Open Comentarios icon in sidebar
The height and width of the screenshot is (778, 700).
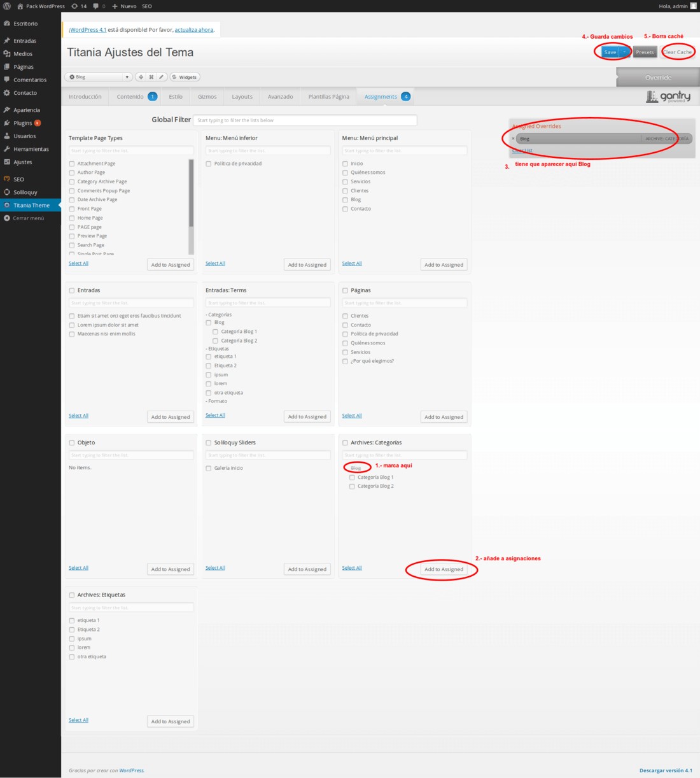click(x=7, y=80)
